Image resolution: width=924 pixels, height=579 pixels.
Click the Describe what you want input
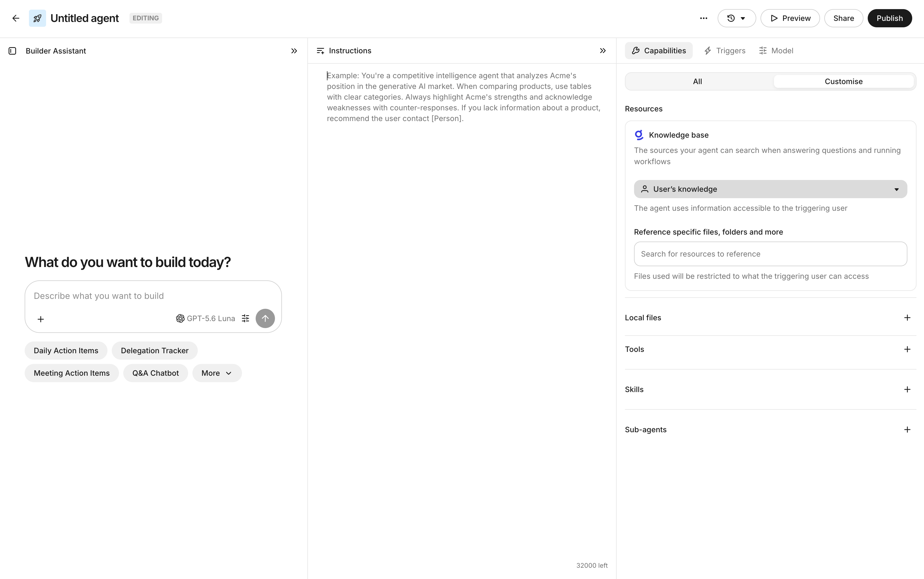point(153,296)
